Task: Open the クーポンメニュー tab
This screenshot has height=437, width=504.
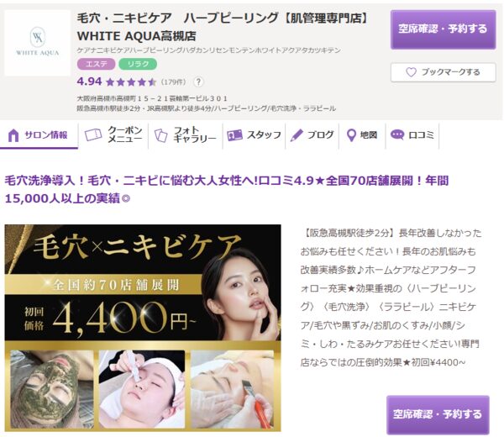Action: click(113, 135)
